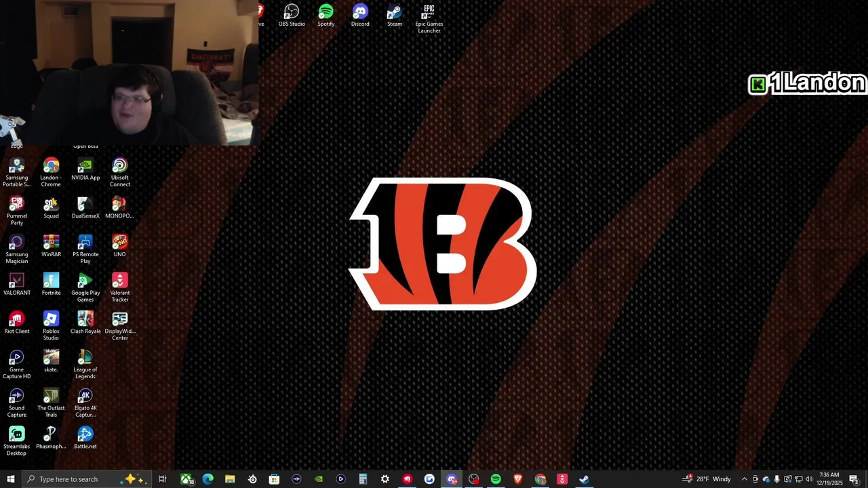Select the Clash Royale desktop icon
The width and height of the screenshot is (868, 488).
[x=85, y=323]
